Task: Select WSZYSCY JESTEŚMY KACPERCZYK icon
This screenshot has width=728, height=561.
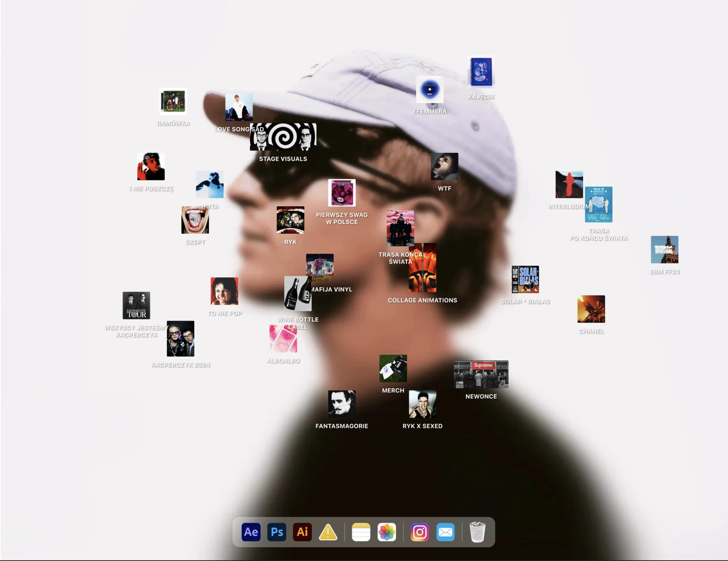Action: 136,305
